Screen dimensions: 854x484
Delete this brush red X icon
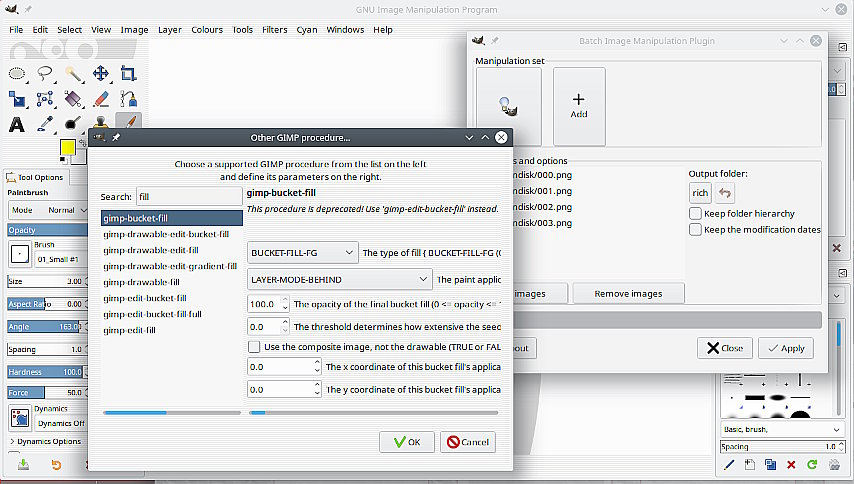click(791, 464)
